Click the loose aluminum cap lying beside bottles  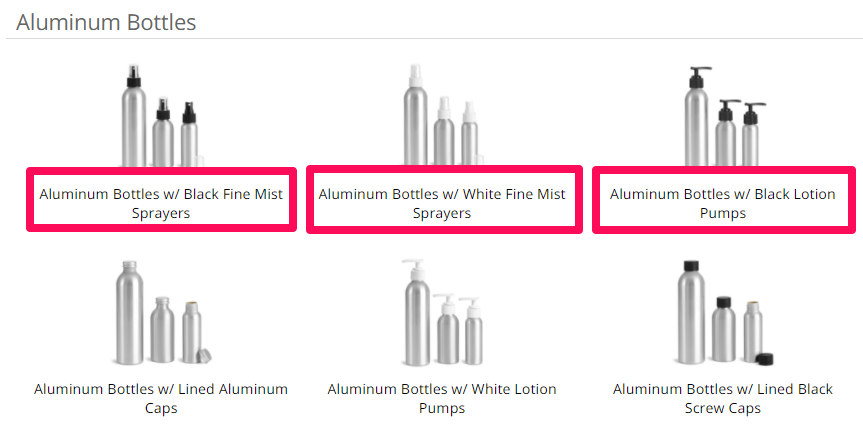click(204, 356)
